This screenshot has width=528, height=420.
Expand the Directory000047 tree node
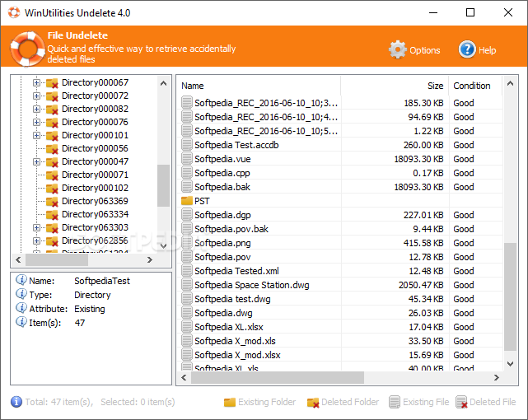[36, 162]
